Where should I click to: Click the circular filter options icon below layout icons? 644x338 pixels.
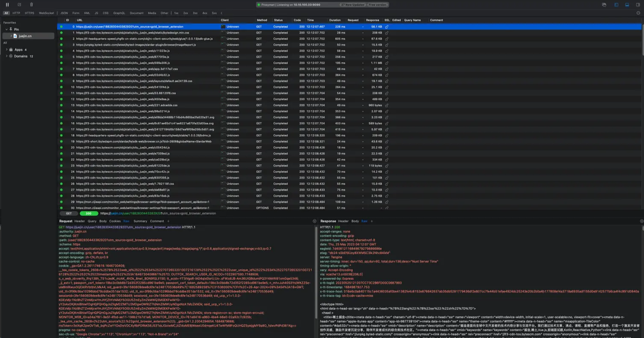pyautogui.click(x=638, y=13)
